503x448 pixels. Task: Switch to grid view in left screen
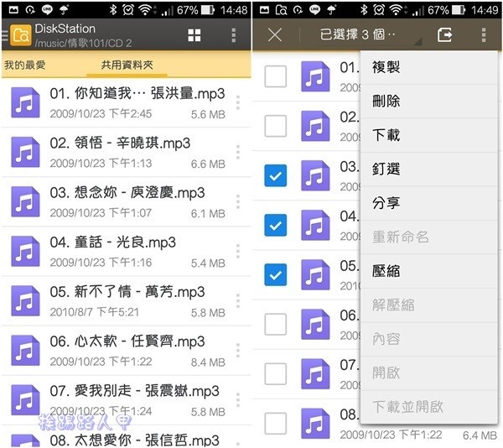[x=194, y=35]
